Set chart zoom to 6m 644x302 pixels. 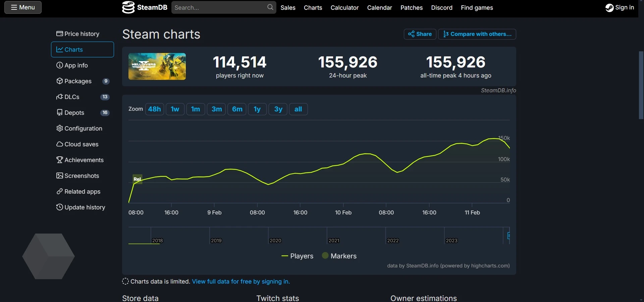pyautogui.click(x=237, y=109)
